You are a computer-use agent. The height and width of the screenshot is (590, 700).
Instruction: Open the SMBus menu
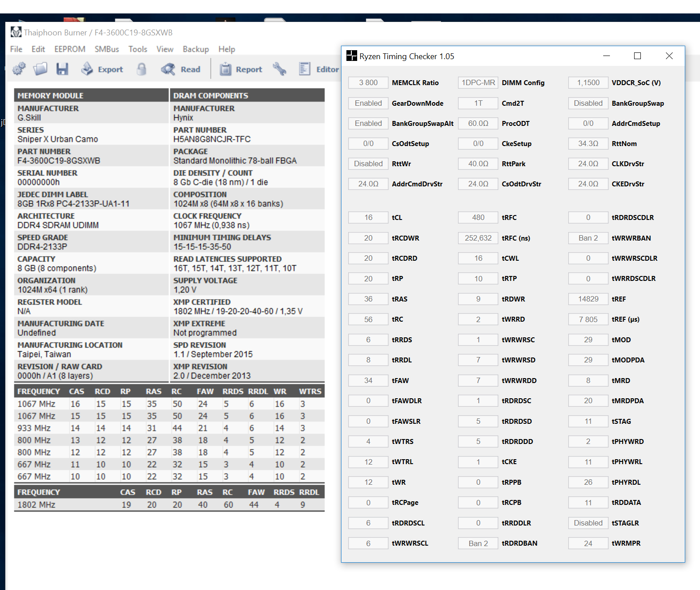click(107, 49)
